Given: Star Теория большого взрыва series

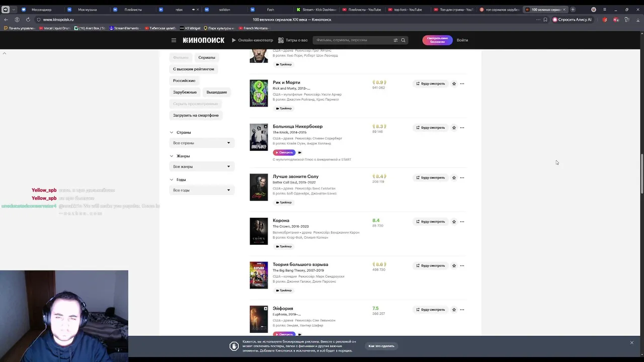Looking at the screenshot, I should point(454,265).
